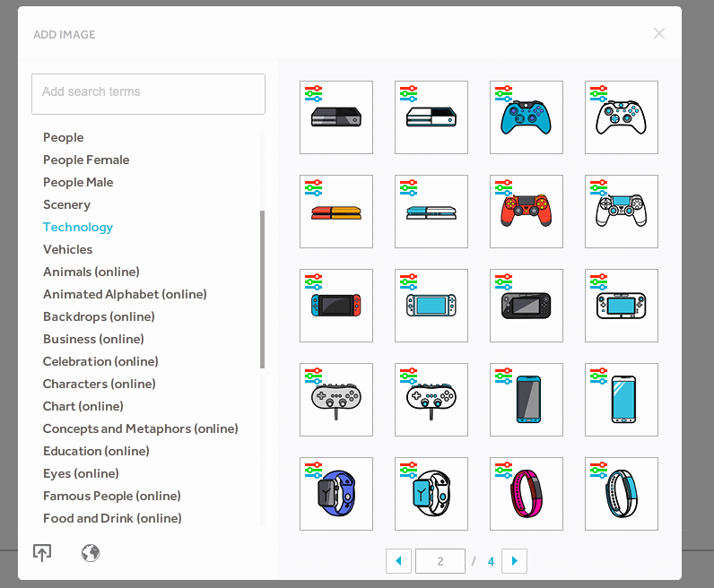
Task: Choose the bright blue screen smartphone image
Action: tap(622, 400)
